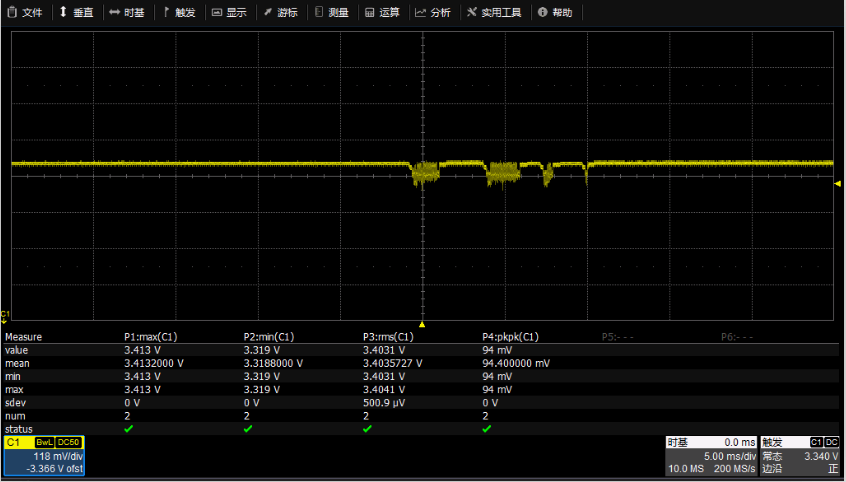The height and width of the screenshot is (482, 846).
Task: Click the 显示 display icon in menu bar
Action: pos(217,13)
